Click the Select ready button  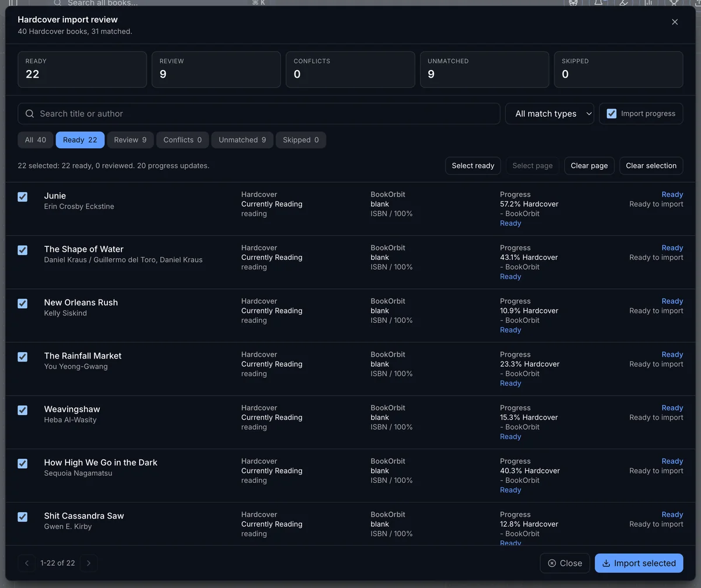(473, 166)
